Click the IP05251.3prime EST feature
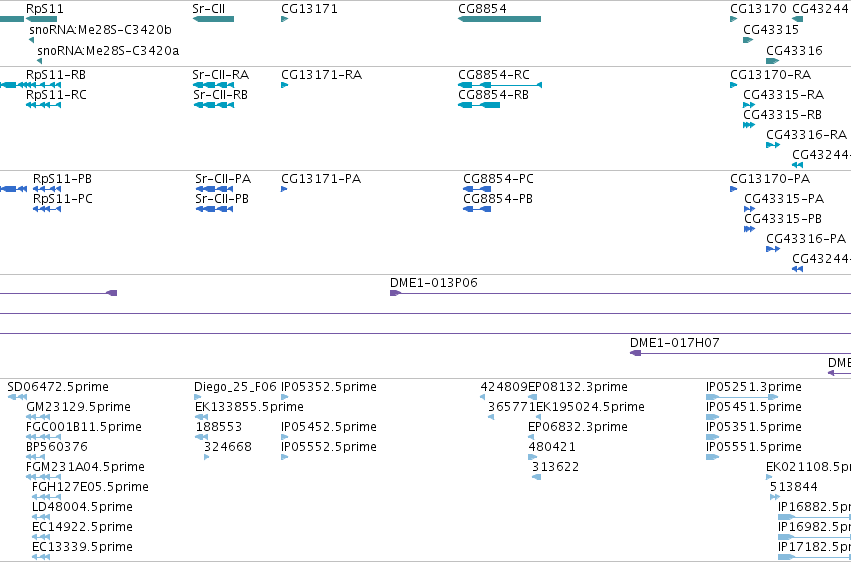This screenshot has height=562, width=851. pos(741,397)
